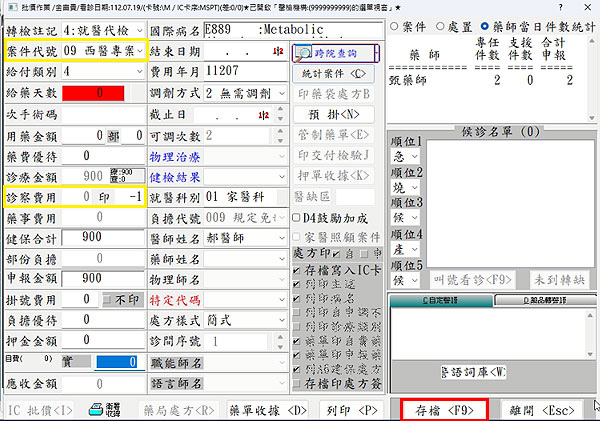Enable the D4鼓勵加成 checkbox
This screenshot has width=600, height=421.
tap(296, 218)
